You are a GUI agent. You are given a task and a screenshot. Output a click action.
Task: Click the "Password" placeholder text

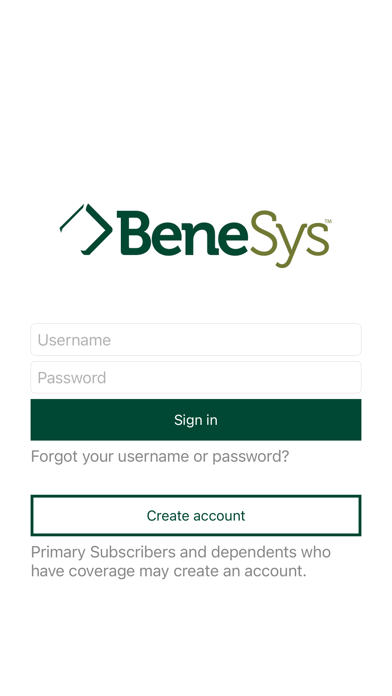(72, 378)
